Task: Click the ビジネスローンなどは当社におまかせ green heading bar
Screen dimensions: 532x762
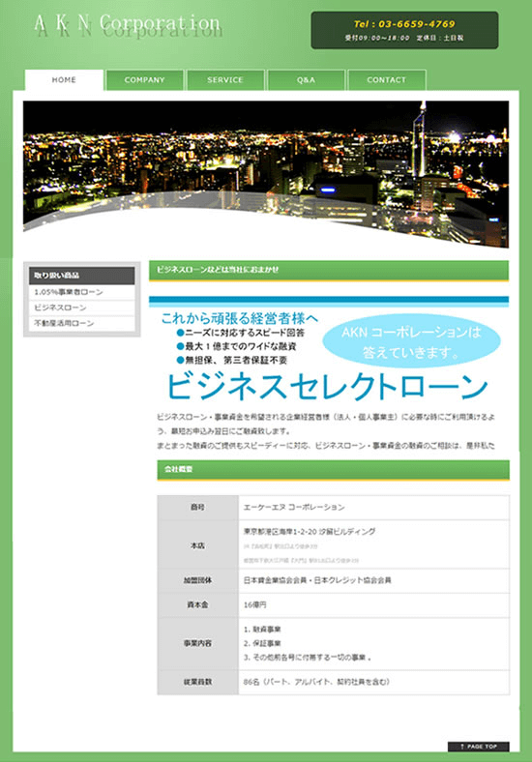Action: [x=329, y=271]
